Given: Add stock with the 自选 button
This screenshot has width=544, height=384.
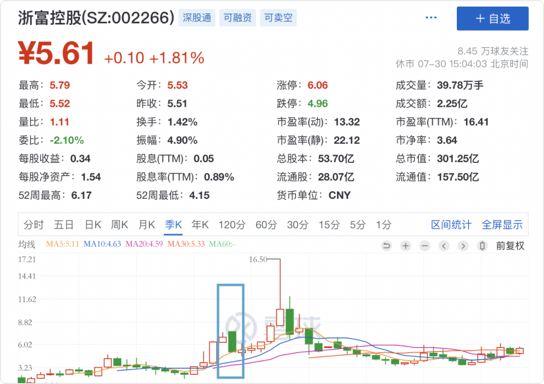Looking at the screenshot, I should tap(493, 18).
